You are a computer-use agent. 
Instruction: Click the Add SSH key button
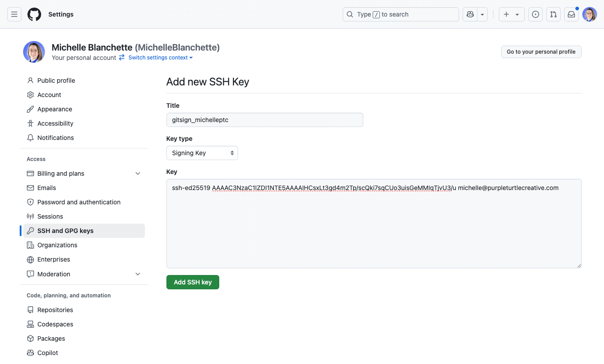click(192, 282)
